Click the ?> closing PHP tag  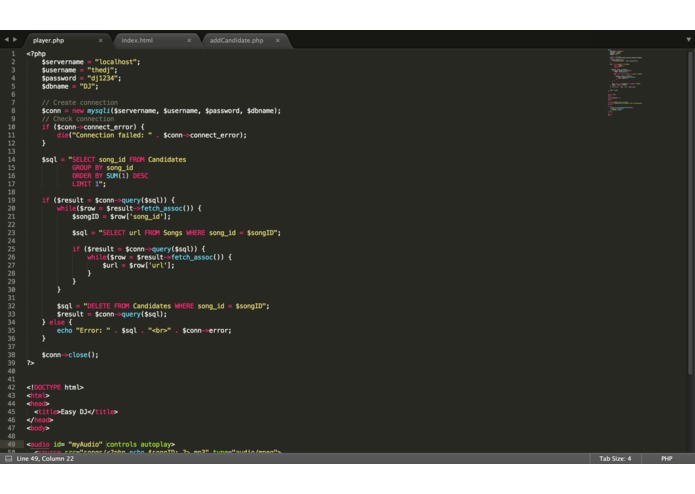coord(30,363)
